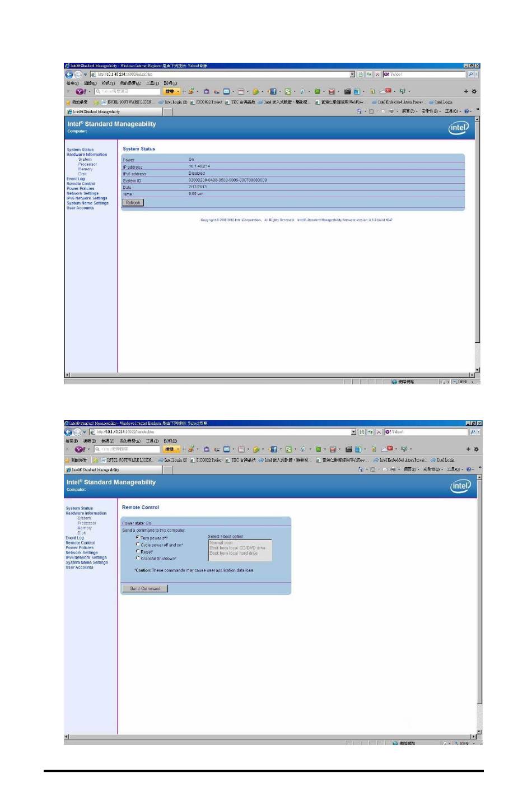This screenshot has width=532, height=795.
Task: Click Yahoo toolbar gear icon in Remote Control window
Action: (477, 449)
